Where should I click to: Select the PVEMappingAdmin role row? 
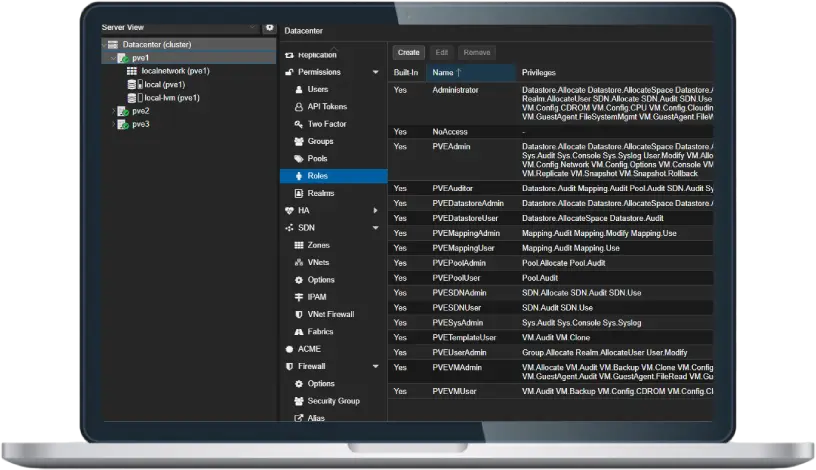coord(551,233)
